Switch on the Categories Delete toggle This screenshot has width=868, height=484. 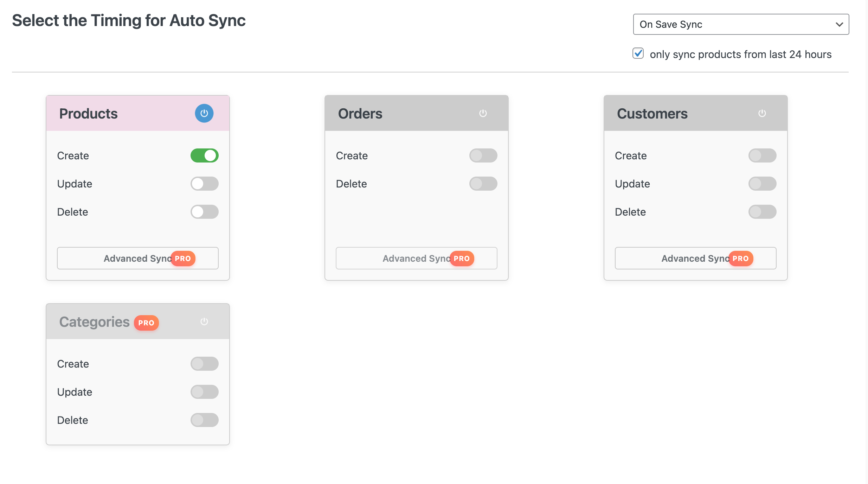204,420
